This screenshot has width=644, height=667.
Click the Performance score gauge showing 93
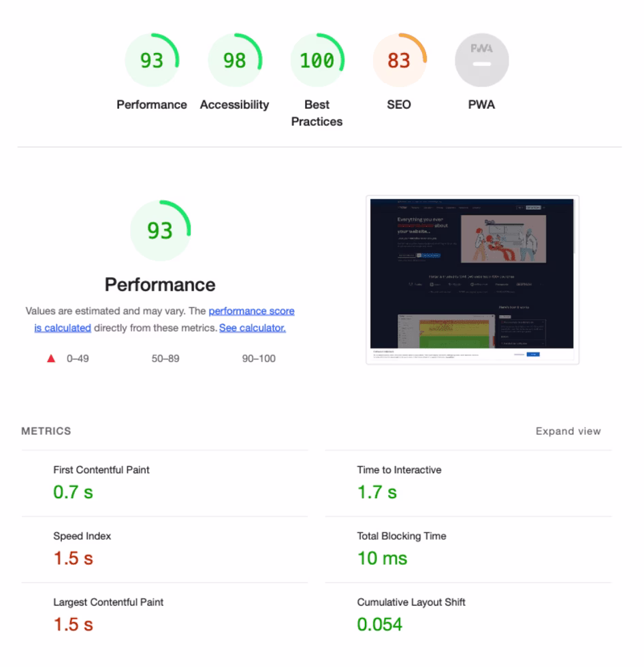point(152,59)
